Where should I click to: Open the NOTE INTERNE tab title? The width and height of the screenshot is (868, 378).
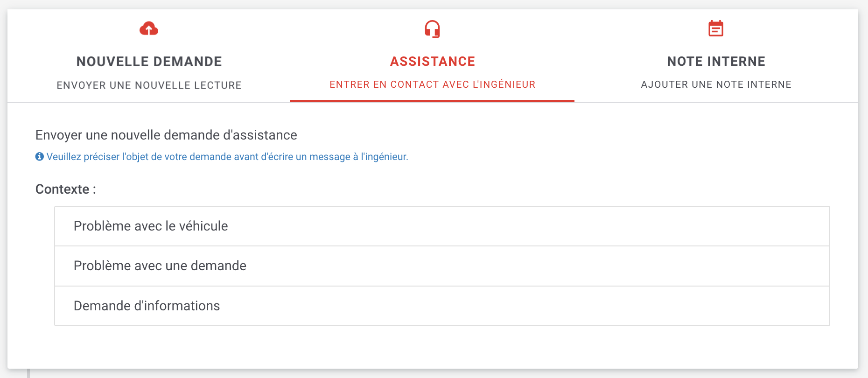[x=716, y=62]
